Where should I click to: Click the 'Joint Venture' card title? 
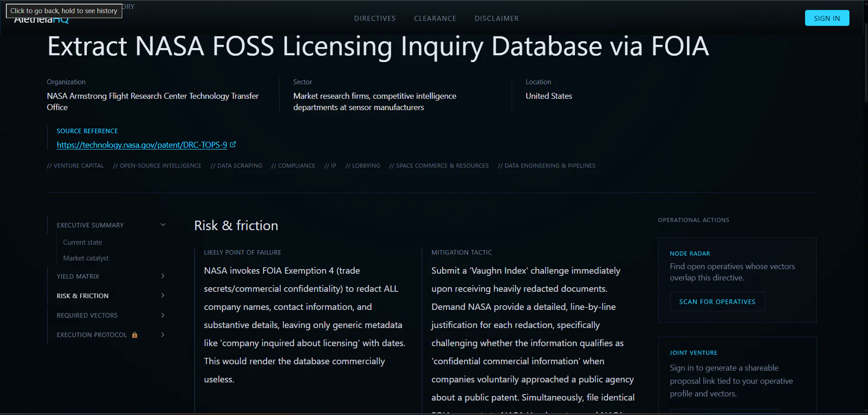pos(693,353)
